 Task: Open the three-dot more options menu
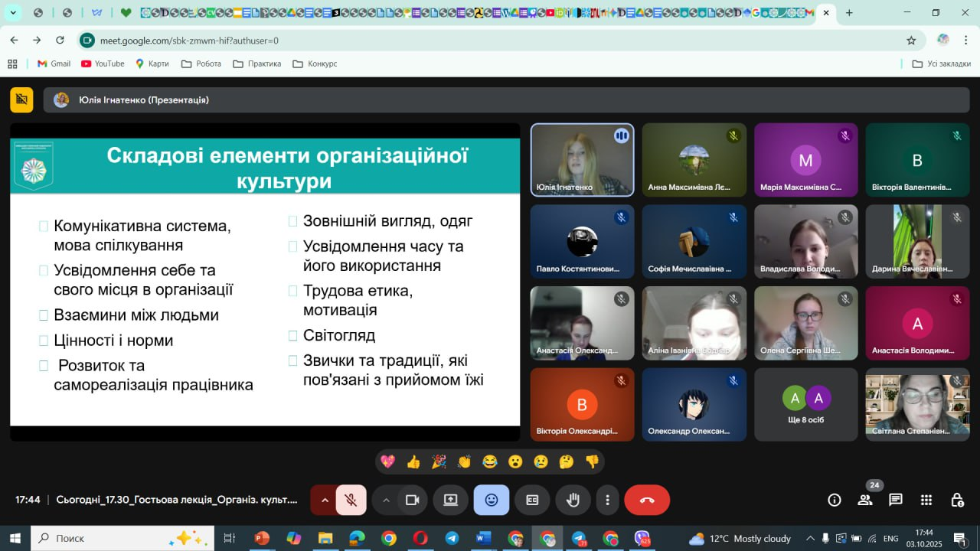607,500
